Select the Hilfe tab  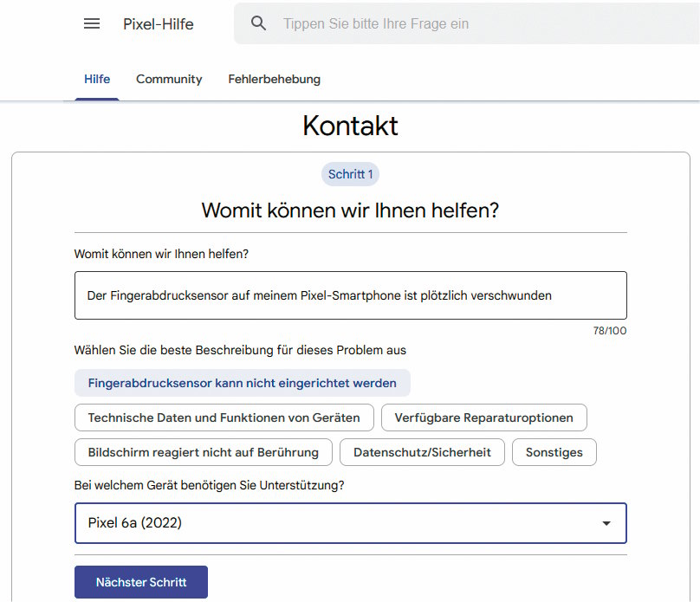point(97,79)
